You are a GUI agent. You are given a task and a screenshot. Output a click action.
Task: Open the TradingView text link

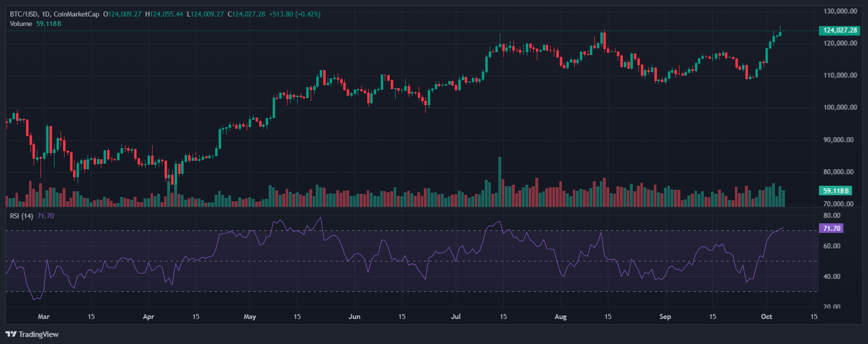[x=39, y=334]
